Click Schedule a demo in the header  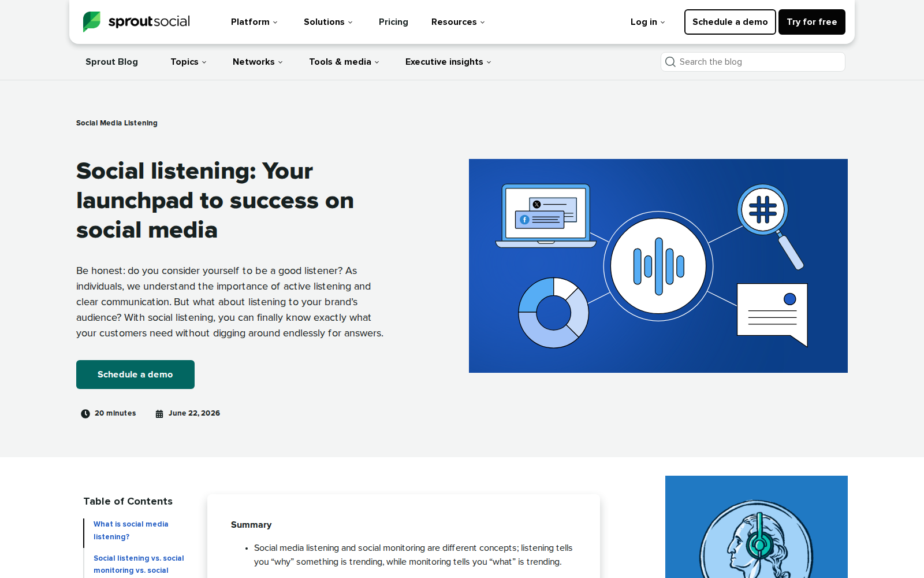coord(730,22)
